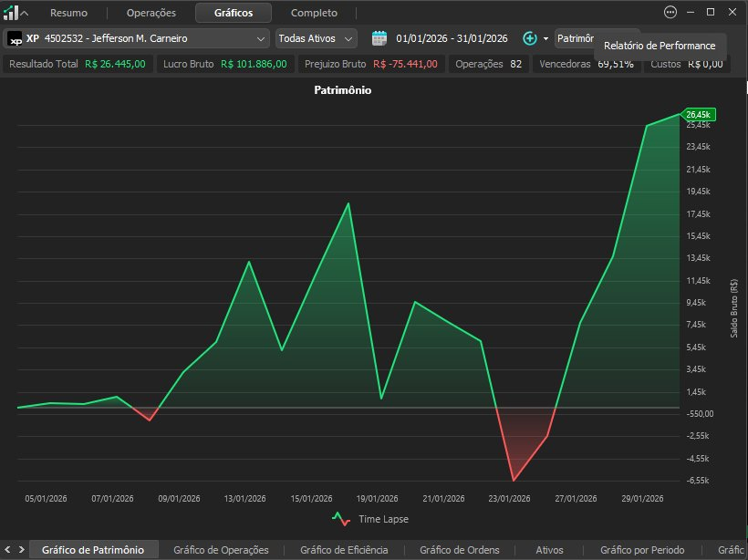The height and width of the screenshot is (560, 748).
Task: Click the 01/01/2026 - 31/01/2026 date range
Action: 452,38
